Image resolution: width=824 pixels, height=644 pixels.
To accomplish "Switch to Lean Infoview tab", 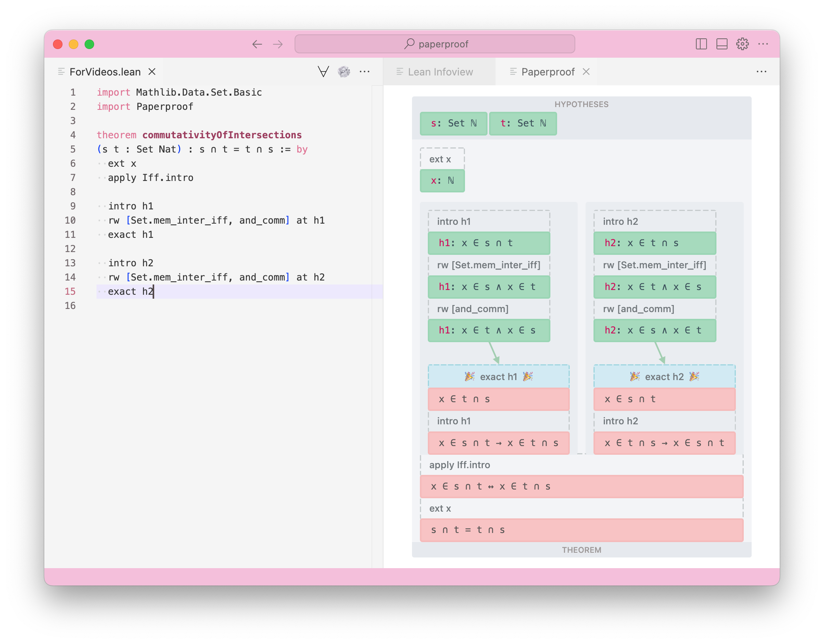I will (440, 72).
